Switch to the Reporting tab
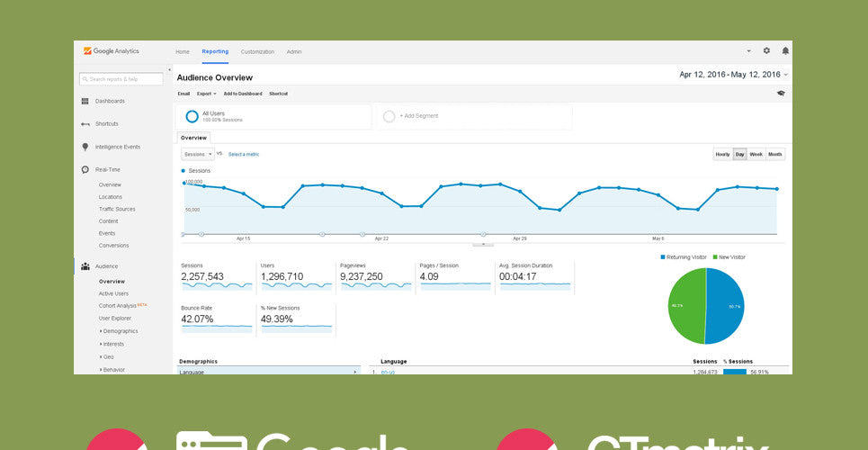868x450 pixels. click(215, 51)
